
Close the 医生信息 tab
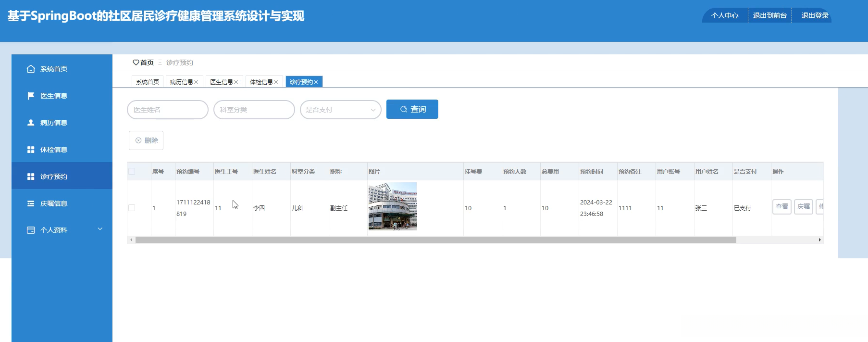236,82
